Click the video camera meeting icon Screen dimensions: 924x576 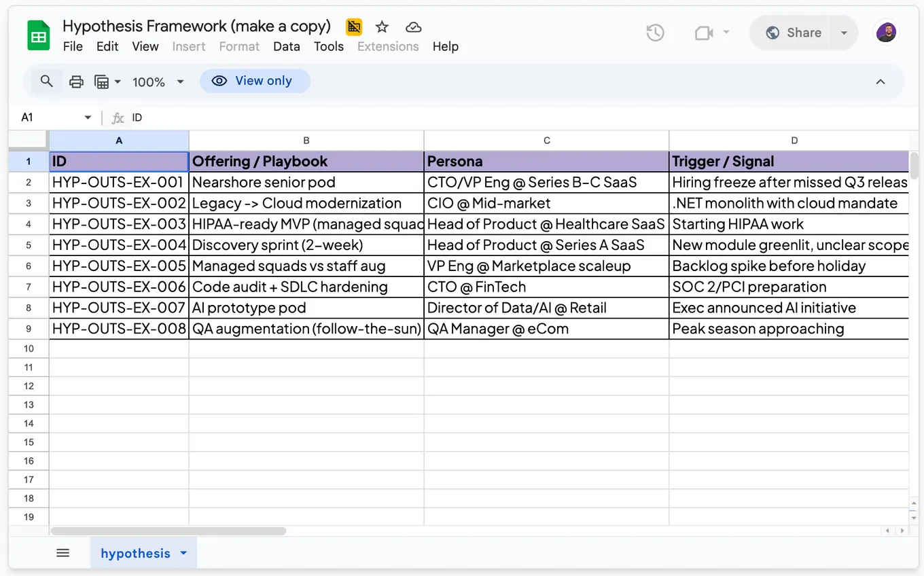(704, 33)
